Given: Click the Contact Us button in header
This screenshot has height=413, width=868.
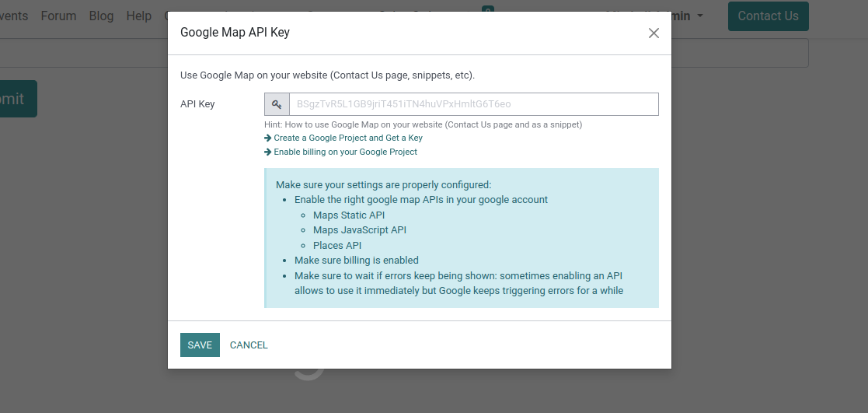Looking at the screenshot, I should coord(769,16).
